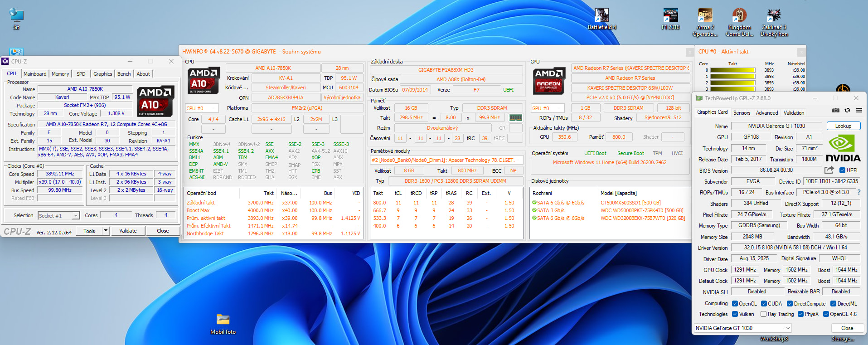
Task: Expand the NVIDIA GeForce GT 1030 dropdown
Action: tap(787, 328)
